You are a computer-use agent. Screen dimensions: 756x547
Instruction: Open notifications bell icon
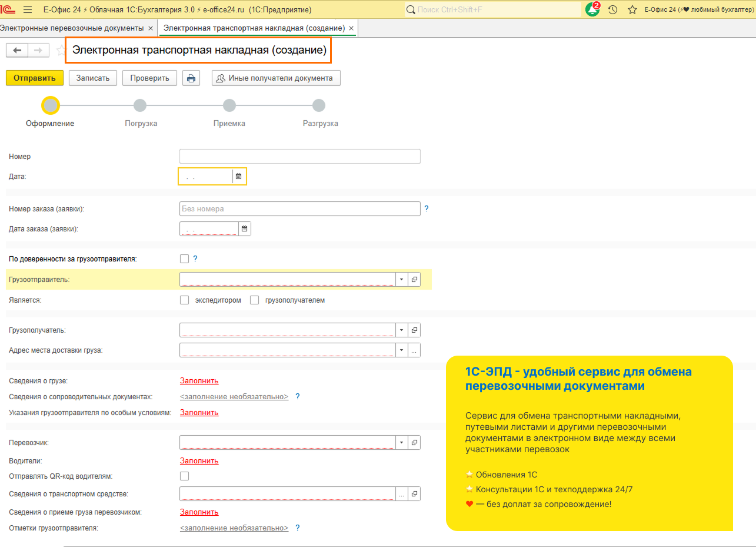592,10
